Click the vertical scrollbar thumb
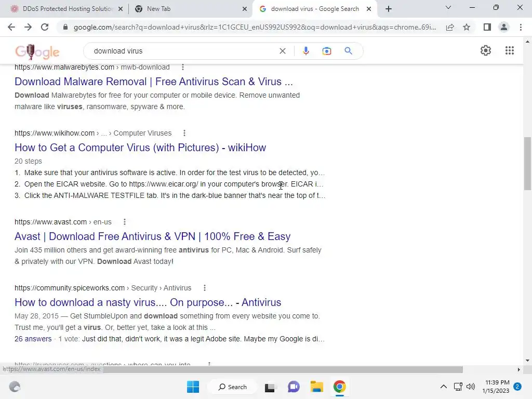Image resolution: width=532 pixels, height=399 pixels. tap(527, 164)
